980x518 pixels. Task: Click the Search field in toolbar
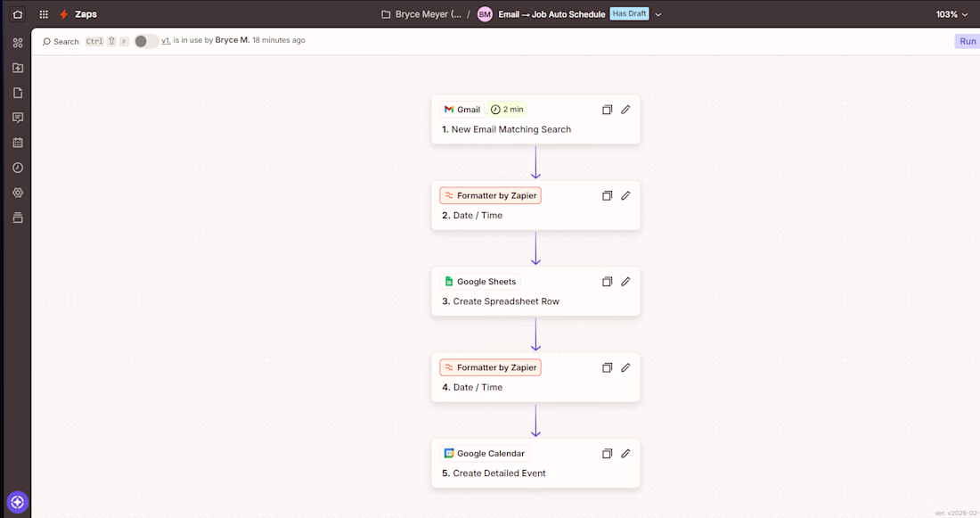(x=61, y=41)
